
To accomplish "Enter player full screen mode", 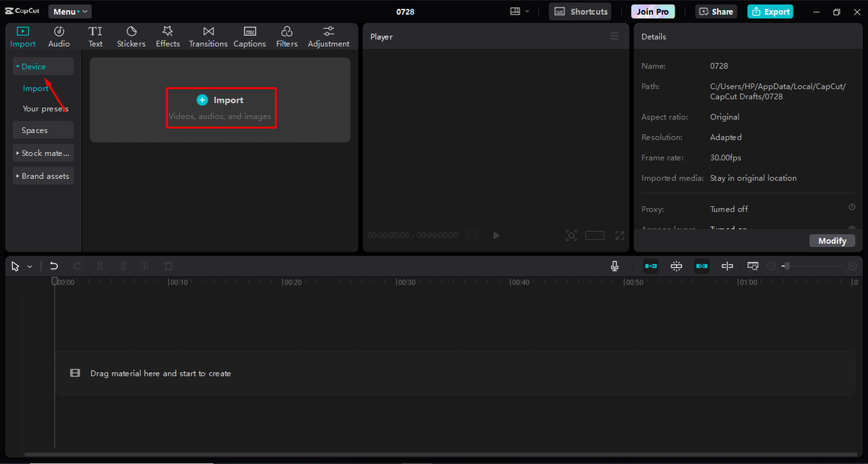I will coord(620,235).
